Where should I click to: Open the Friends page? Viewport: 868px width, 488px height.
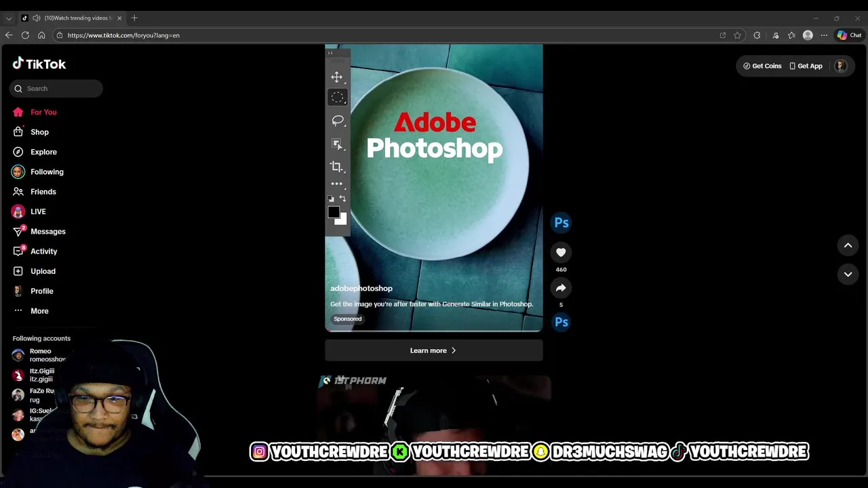tap(43, 192)
